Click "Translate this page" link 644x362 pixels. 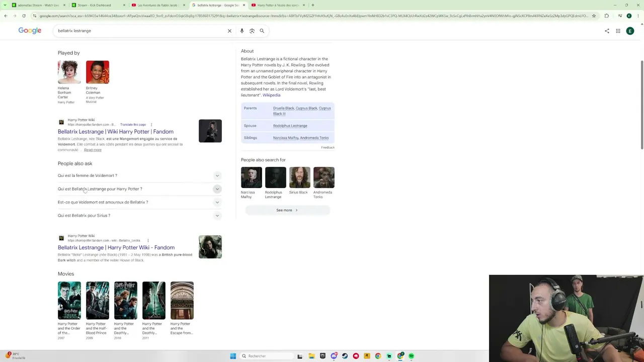(x=133, y=125)
